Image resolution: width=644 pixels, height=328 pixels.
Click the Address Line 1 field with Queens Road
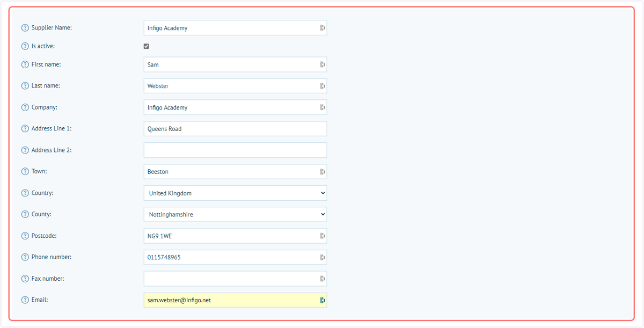[x=235, y=129]
